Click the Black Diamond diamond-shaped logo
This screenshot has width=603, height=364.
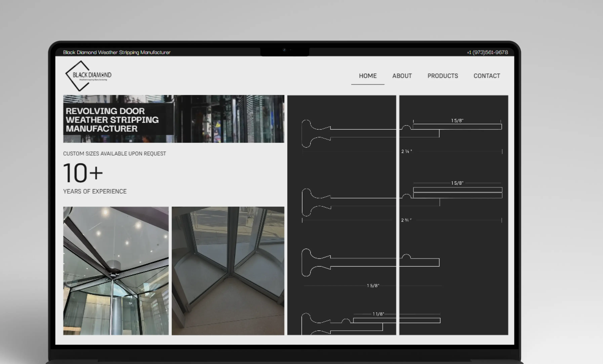[88, 76]
